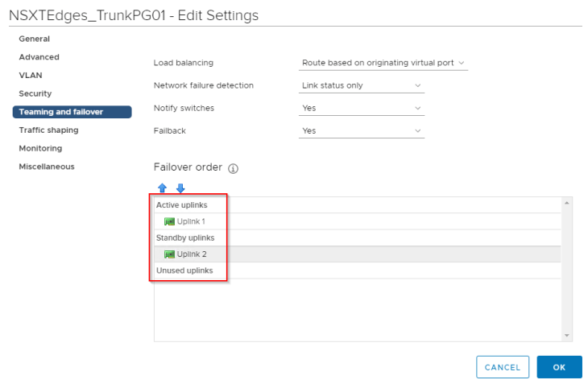Expand the Network failure detection dropdown

(x=361, y=85)
